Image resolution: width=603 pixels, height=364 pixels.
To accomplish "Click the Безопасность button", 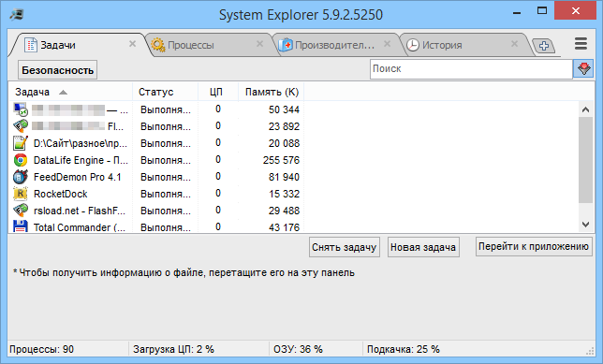I will [x=58, y=70].
